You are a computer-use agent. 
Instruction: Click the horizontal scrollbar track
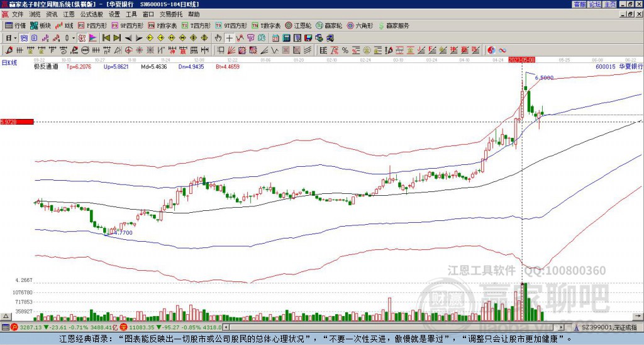click(x=392, y=327)
